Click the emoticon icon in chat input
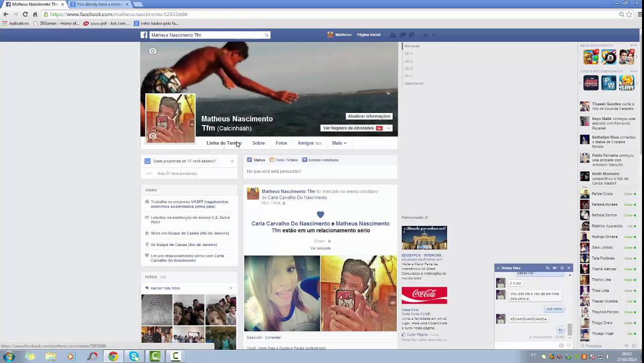The width and height of the screenshot is (644, 363). (x=569, y=345)
